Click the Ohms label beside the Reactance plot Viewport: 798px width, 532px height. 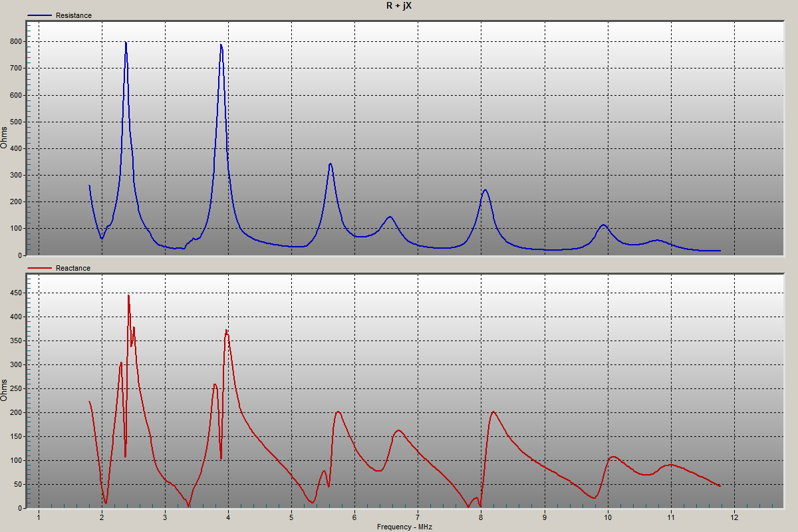(5, 389)
